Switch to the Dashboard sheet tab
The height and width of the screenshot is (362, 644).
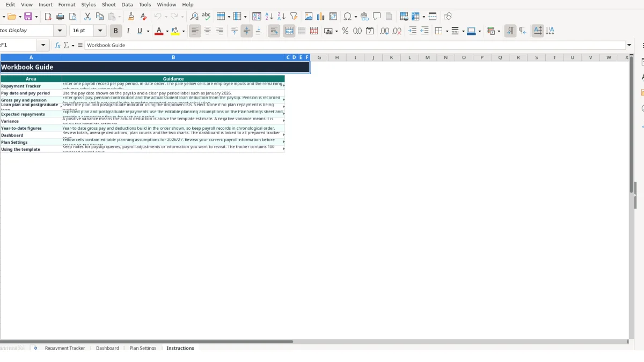pyautogui.click(x=107, y=348)
